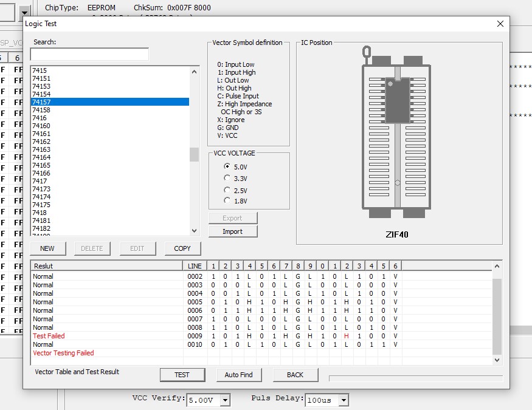Click the Auto Find button
This screenshot has height=410, width=532.
pos(239,375)
